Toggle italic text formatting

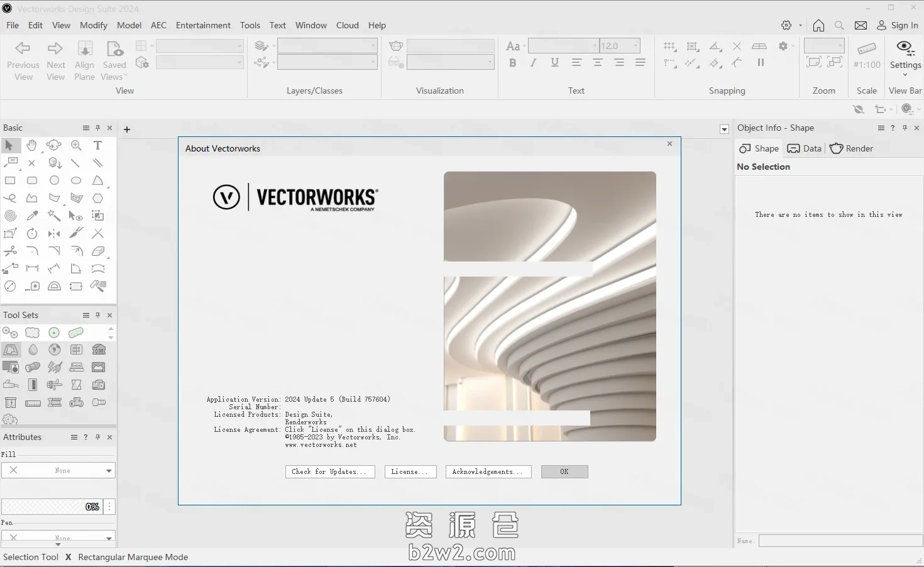tap(533, 62)
